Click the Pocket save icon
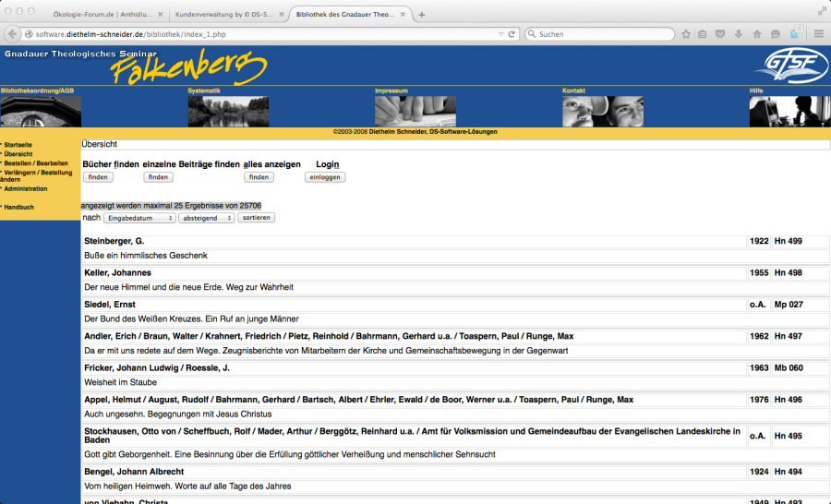 click(x=720, y=34)
